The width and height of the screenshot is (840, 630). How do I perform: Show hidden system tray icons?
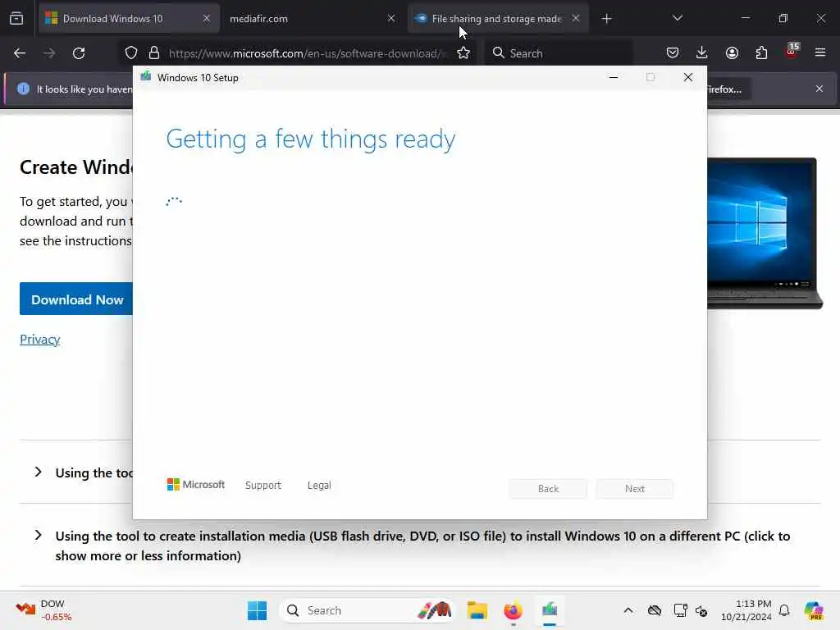(x=628, y=610)
